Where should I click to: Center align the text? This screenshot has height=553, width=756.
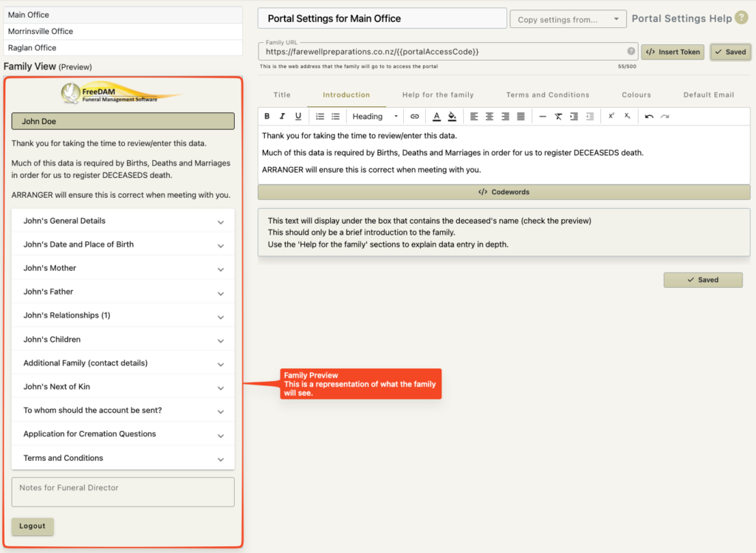(x=489, y=116)
